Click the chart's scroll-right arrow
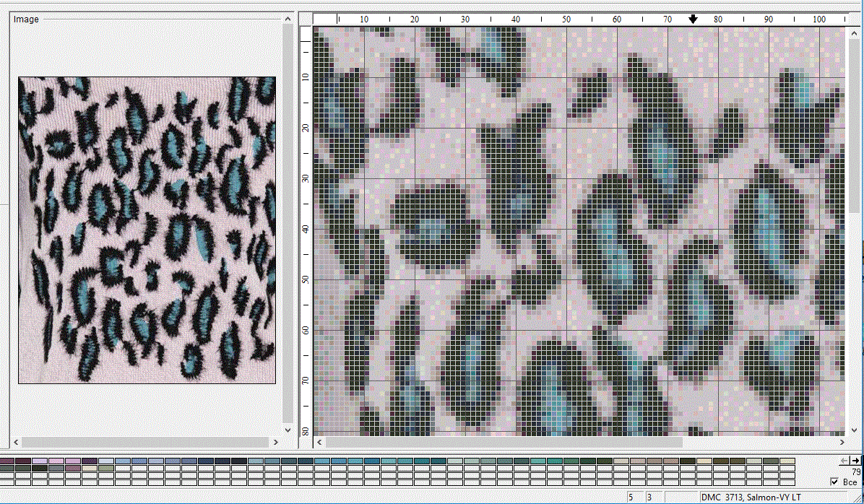Image resolution: width=864 pixels, height=504 pixels. 842,442
